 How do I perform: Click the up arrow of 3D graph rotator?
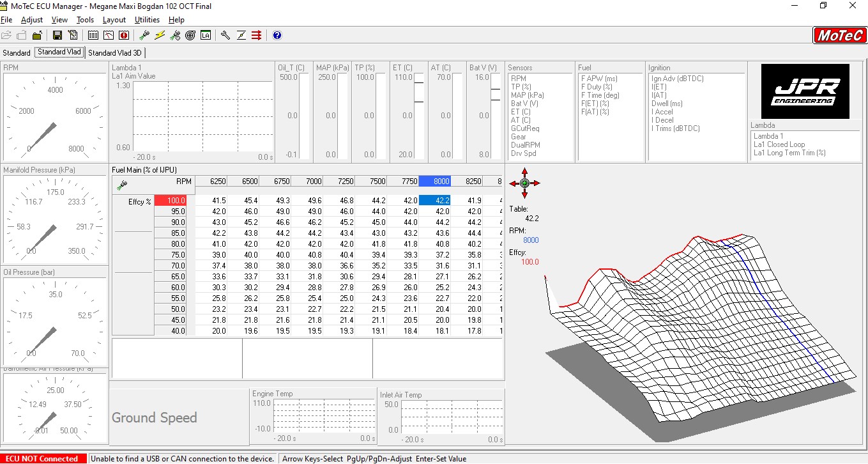click(x=524, y=172)
